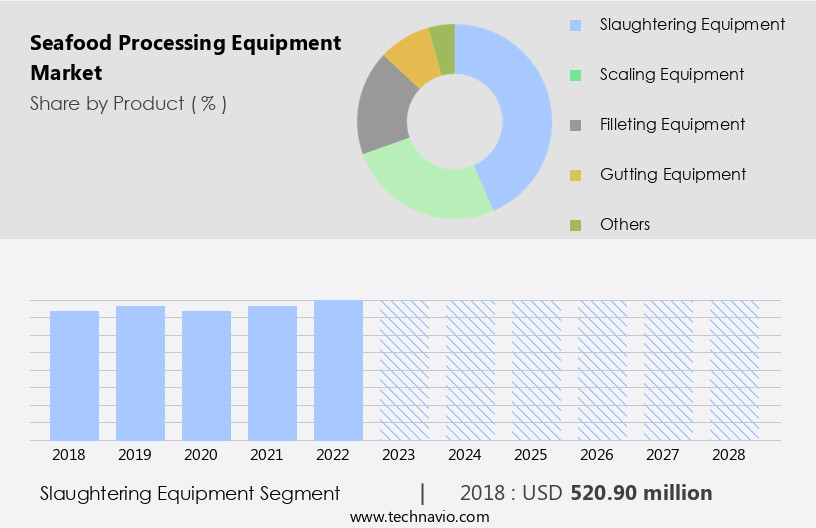The height and width of the screenshot is (528, 816).
Task: Select the Filleting Equipment legend label
Action: tap(672, 125)
